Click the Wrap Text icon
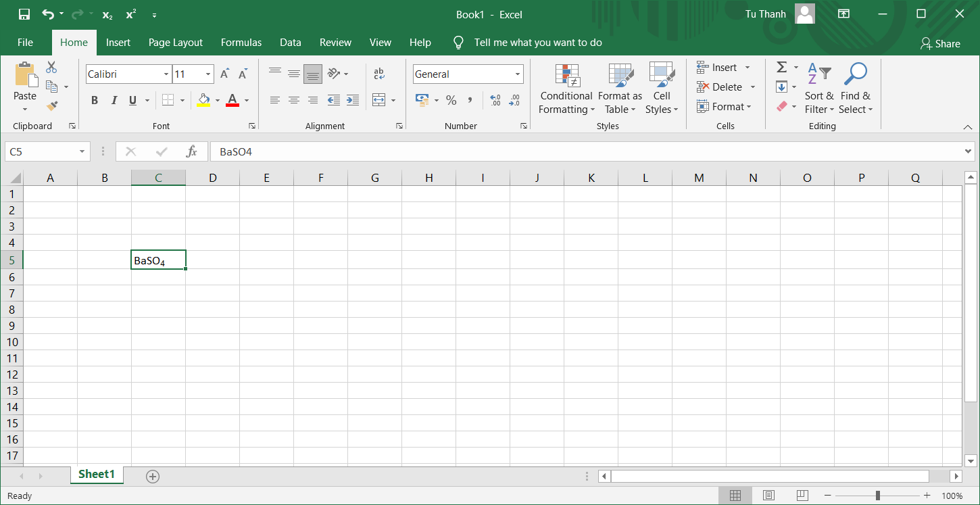The image size is (980, 505). click(x=379, y=74)
